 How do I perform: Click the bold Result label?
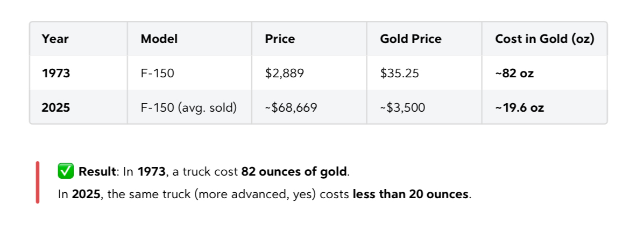click(97, 172)
